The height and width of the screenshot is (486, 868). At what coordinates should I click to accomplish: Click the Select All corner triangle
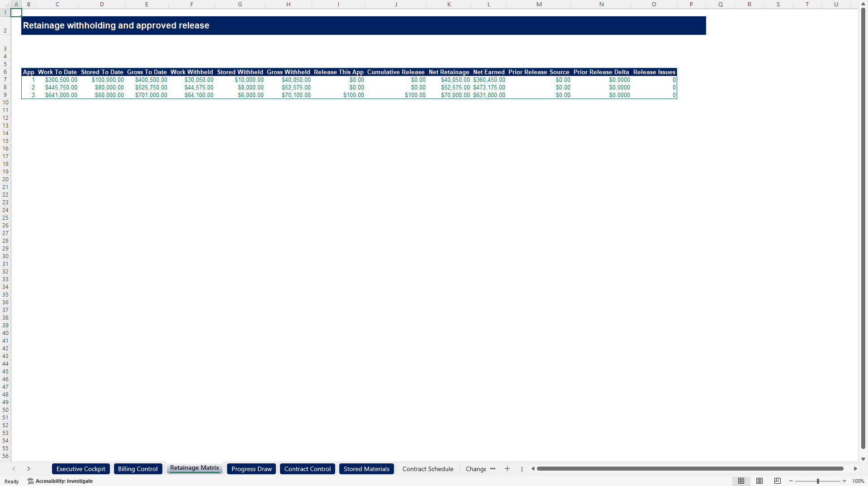5,4
